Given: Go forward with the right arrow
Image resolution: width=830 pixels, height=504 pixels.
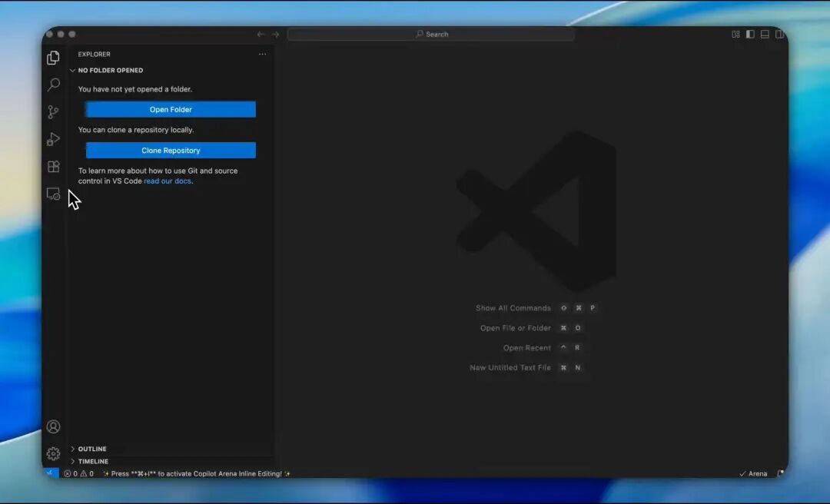Looking at the screenshot, I should [275, 34].
